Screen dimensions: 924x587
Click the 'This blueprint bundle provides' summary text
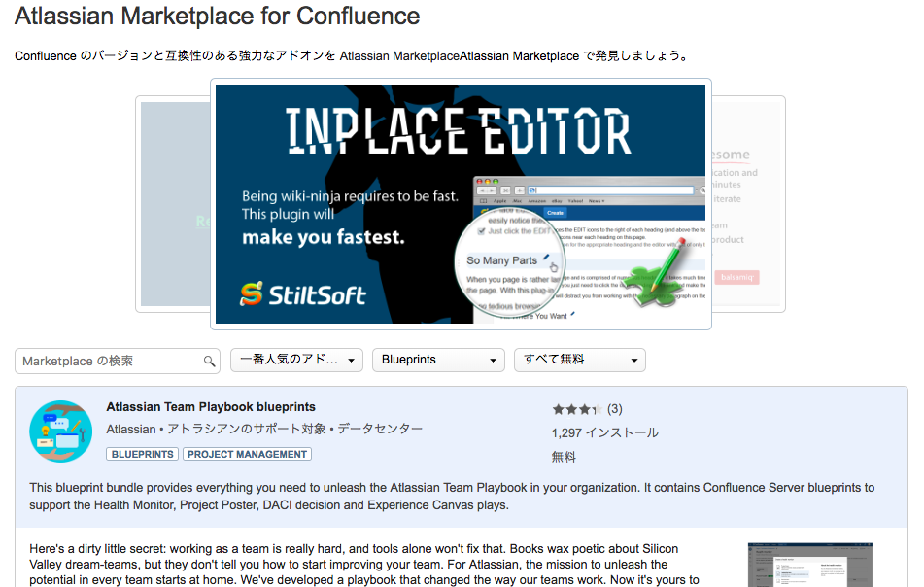click(x=452, y=497)
